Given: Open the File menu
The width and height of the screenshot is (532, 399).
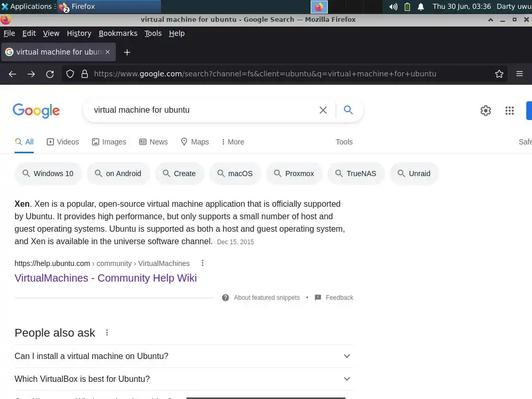Looking at the screenshot, I should (9, 33).
